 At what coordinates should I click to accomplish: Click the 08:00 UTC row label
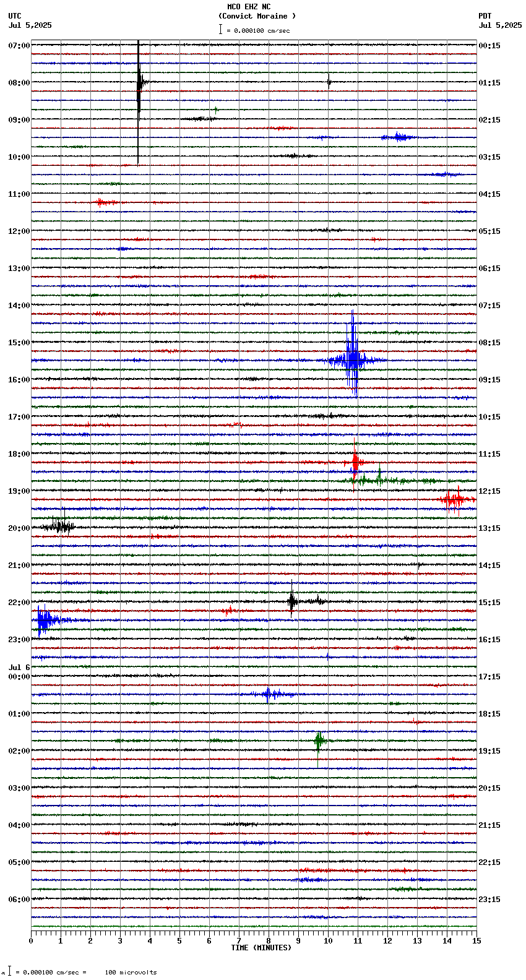19,83
